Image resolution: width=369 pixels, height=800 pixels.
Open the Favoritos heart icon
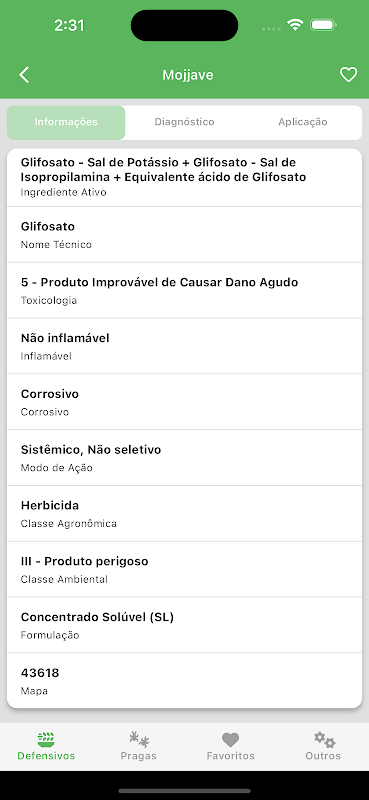[x=230, y=739]
